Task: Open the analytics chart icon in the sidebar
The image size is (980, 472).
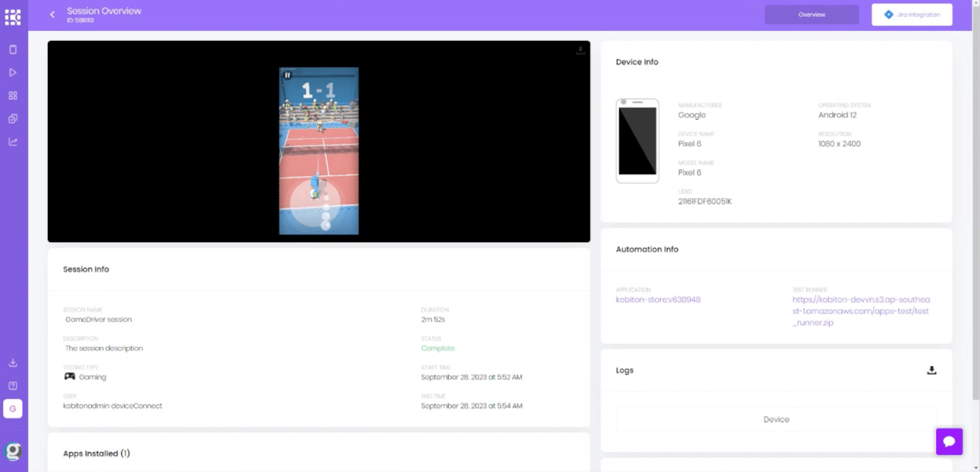Action: (x=13, y=142)
